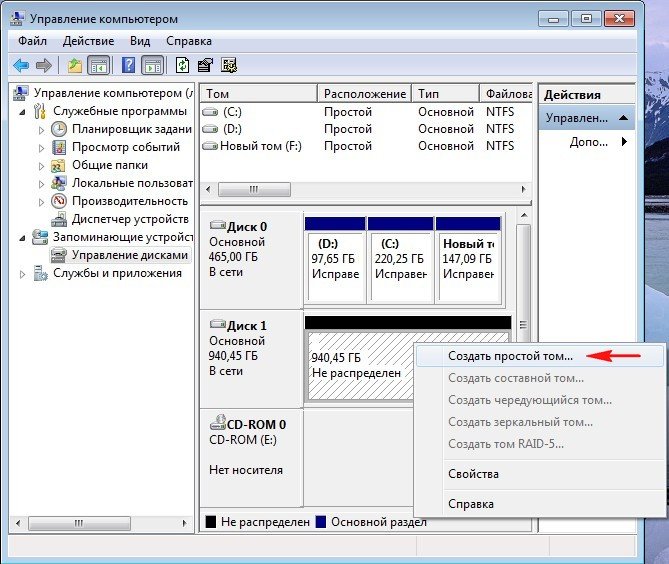Click the Refresh toolbar icon

coord(182,65)
